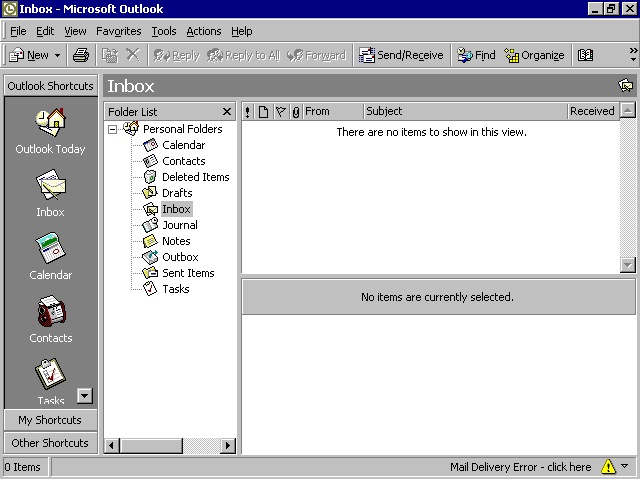
Task: Sort by Attachment paperclip column header
Action: point(296,111)
